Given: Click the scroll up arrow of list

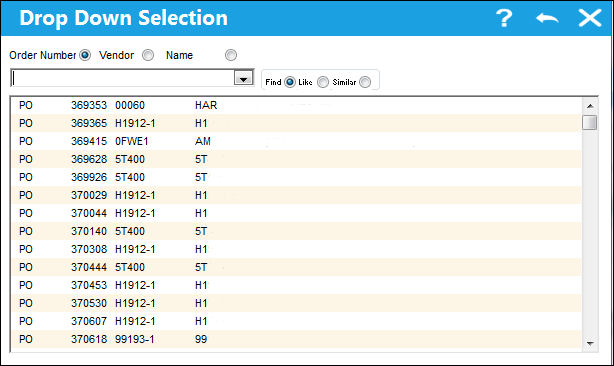Looking at the screenshot, I should 590,106.
